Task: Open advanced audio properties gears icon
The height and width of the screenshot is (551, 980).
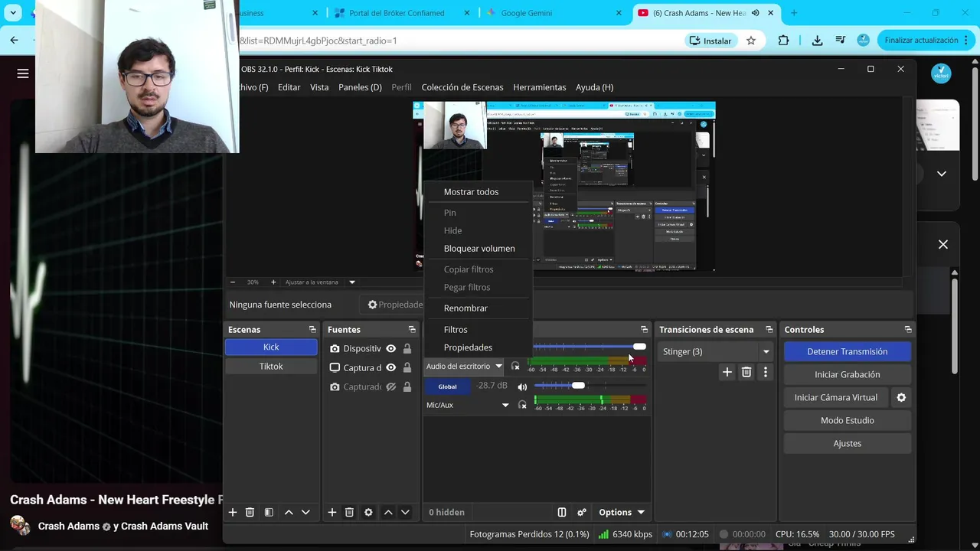Action: coord(582,512)
